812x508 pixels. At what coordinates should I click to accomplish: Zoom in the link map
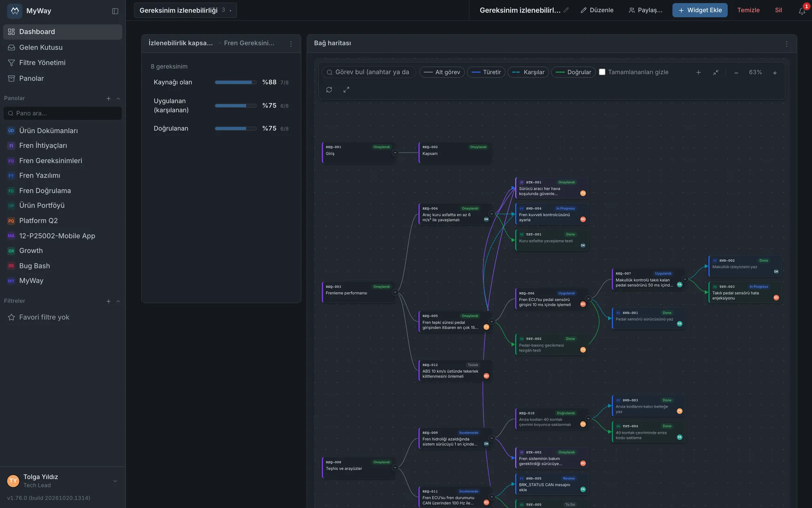click(775, 73)
